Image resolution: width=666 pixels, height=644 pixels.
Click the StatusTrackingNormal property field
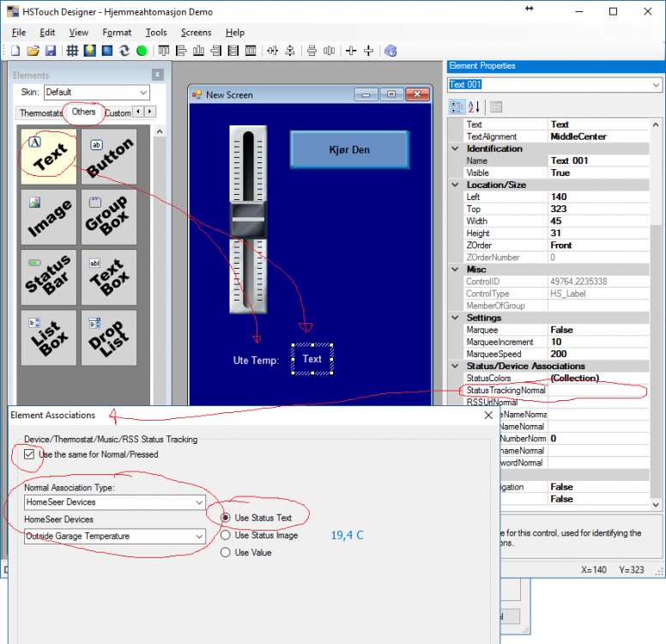pos(597,390)
